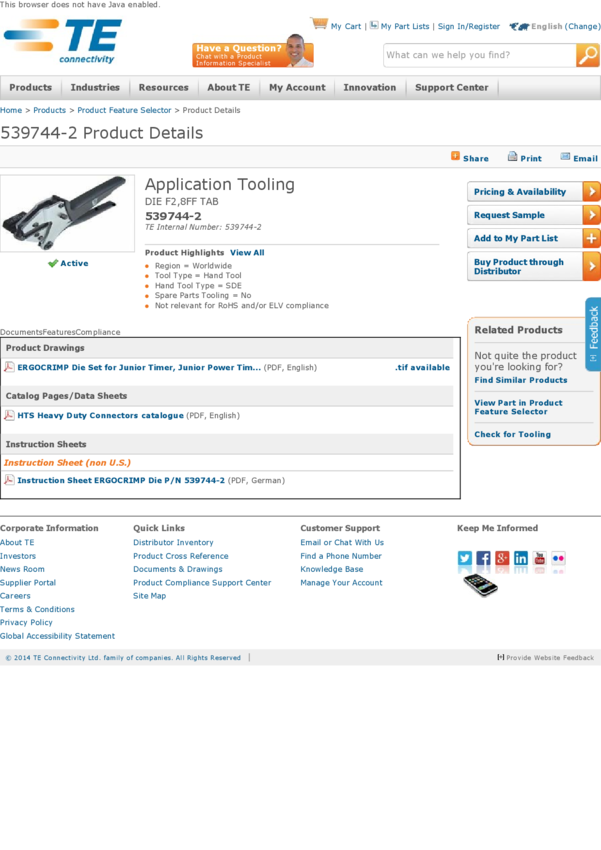This screenshot has width=601, height=850.
Task: Click the Request Sample arrow icon
Action: click(x=591, y=215)
